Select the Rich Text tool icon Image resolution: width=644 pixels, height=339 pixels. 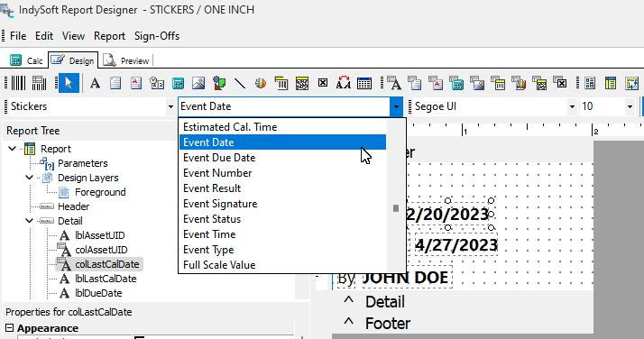(136, 83)
